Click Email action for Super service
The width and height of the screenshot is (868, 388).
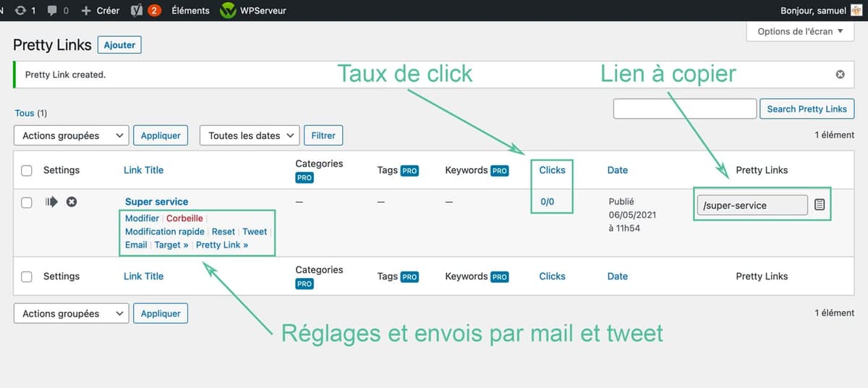pos(136,245)
